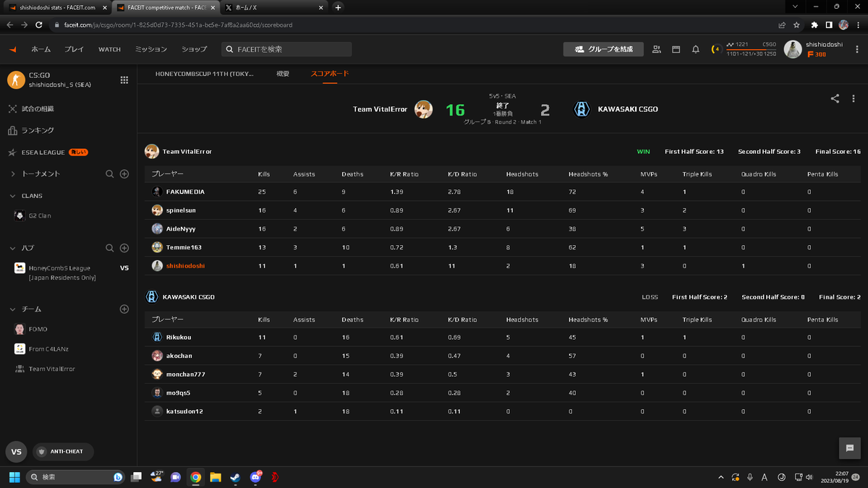This screenshot has height=488, width=868.
Task: Add a tournament with the トーナメント plus icon
Action: [x=124, y=174]
